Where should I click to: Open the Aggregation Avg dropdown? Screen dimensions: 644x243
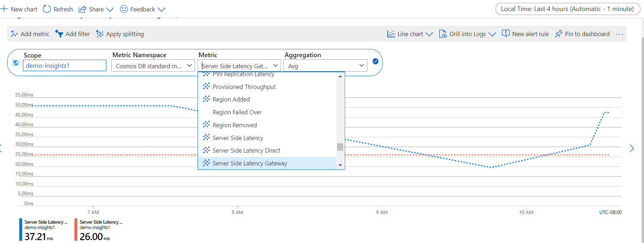tap(325, 66)
